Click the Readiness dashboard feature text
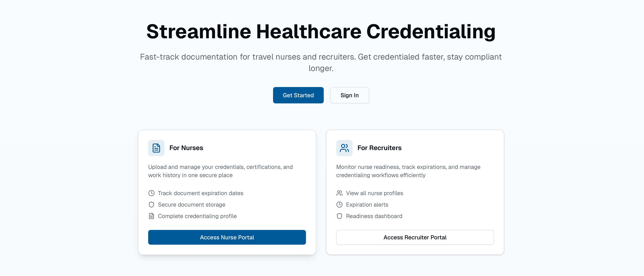 click(374, 216)
